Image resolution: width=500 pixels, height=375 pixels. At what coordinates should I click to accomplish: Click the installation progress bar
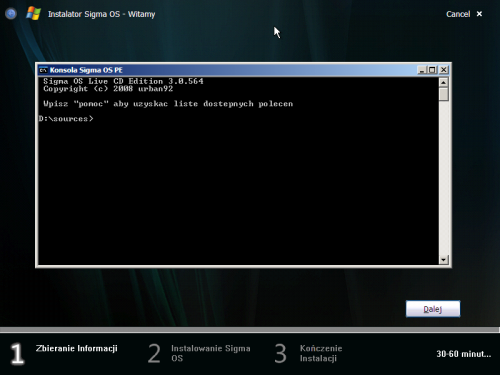tap(250, 330)
